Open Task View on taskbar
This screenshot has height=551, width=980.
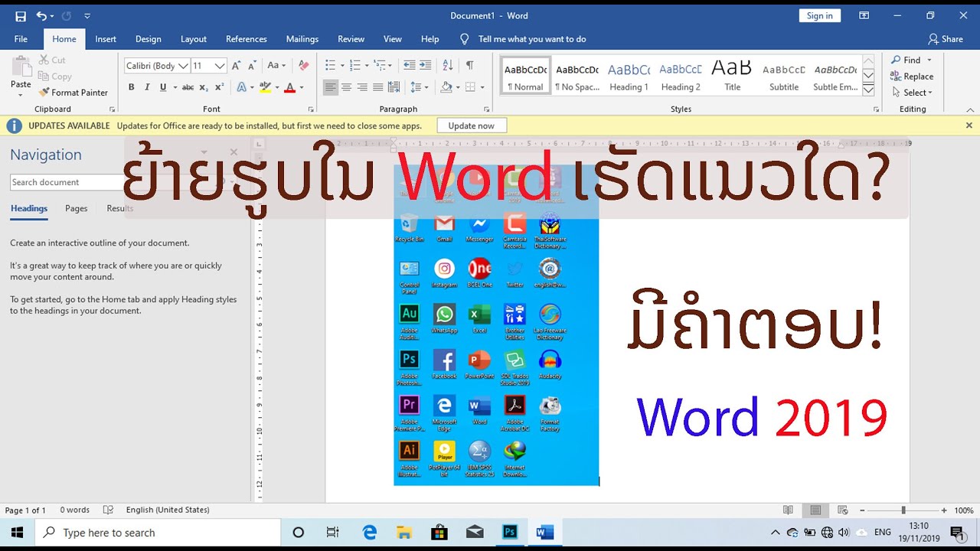tap(332, 533)
